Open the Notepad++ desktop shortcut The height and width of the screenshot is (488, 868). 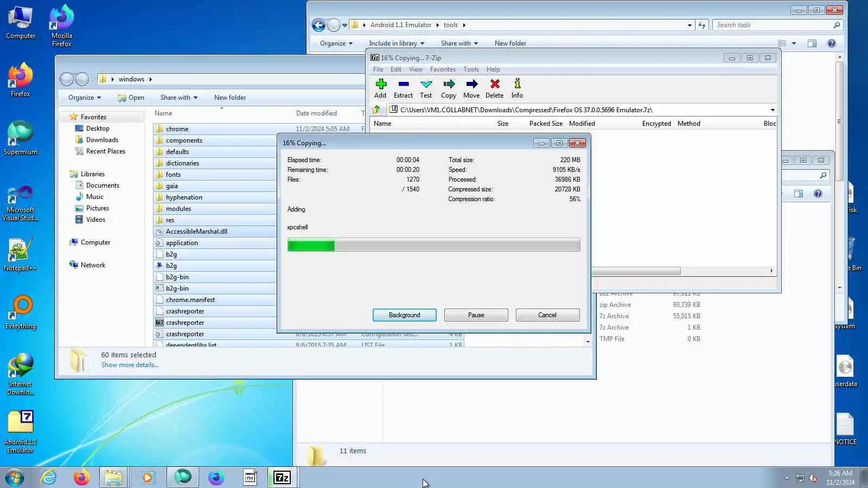click(21, 254)
